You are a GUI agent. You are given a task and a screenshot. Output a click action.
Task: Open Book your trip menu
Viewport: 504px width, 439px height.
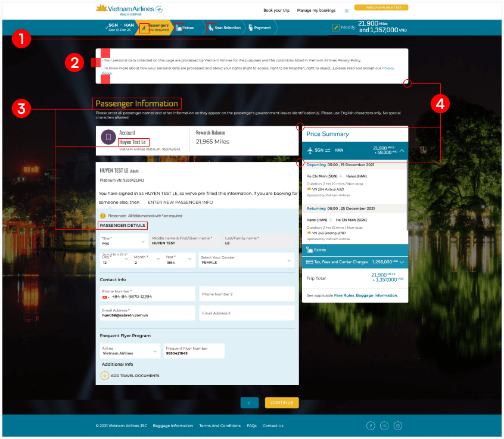click(276, 11)
